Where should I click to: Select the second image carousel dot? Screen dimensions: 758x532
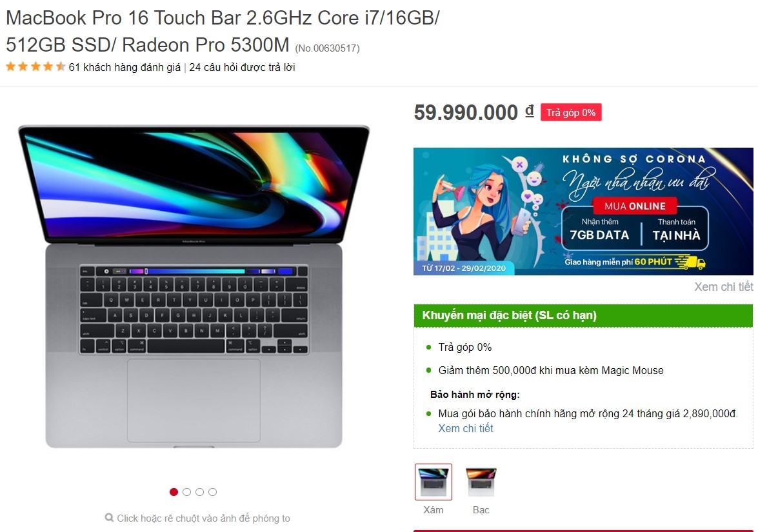coord(186,492)
